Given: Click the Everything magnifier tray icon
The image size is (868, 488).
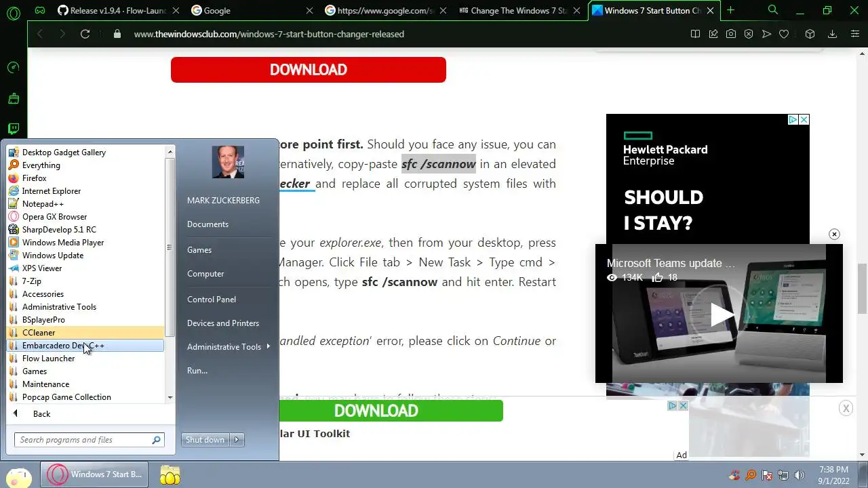Looking at the screenshot, I should pyautogui.click(x=751, y=475).
